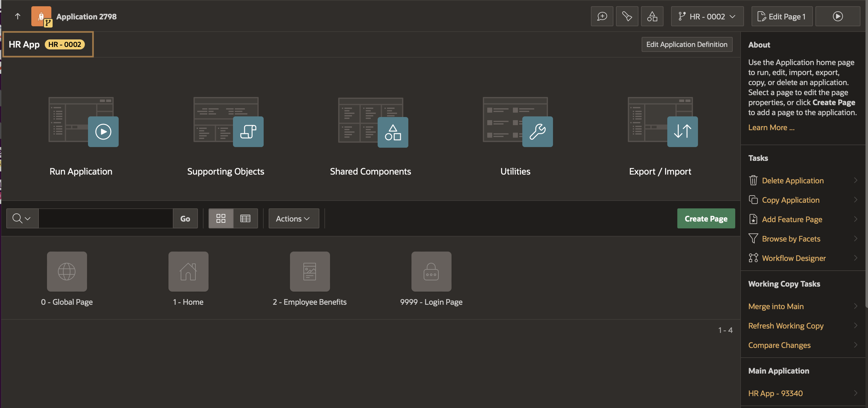
Task: Expand the Actions menu
Action: pyautogui.click(x=293, y=218)
